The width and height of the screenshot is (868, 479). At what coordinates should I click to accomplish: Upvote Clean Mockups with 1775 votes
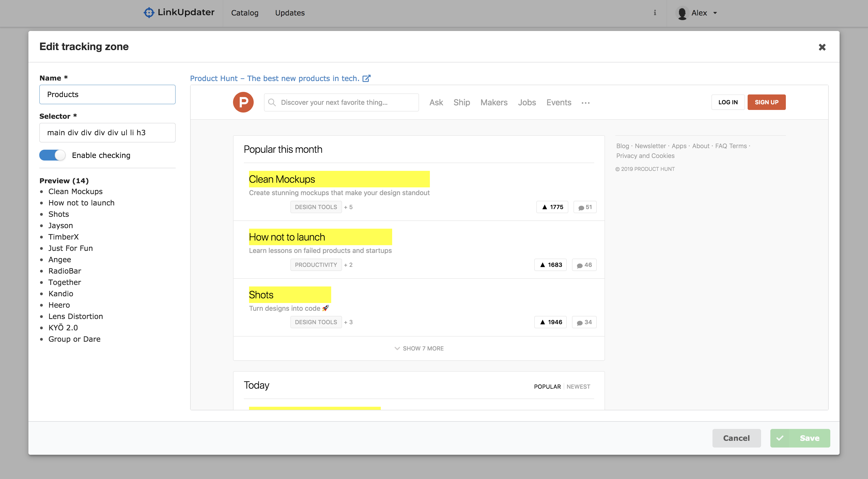(552, 207)
